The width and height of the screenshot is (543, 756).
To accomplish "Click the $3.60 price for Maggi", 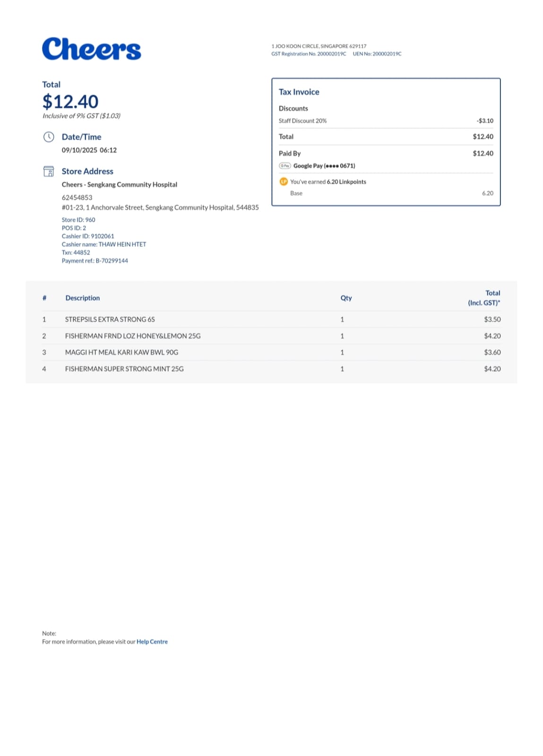I will pos(492,352).
